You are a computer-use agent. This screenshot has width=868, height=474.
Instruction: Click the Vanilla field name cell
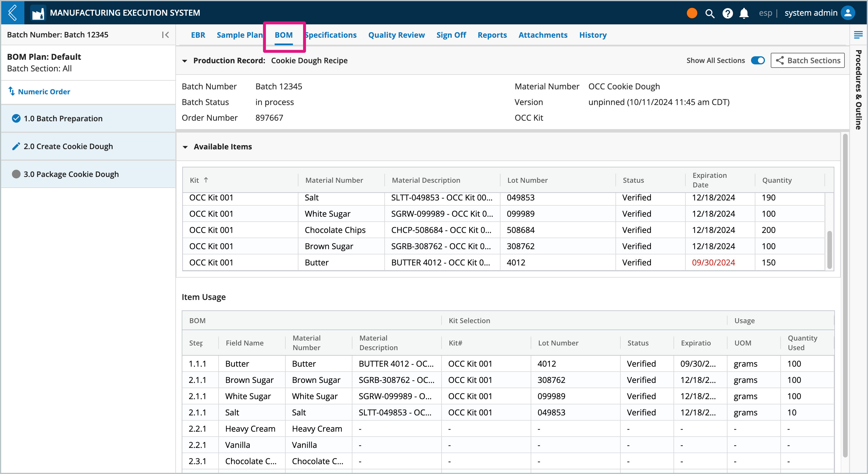(x=237, y=444)
